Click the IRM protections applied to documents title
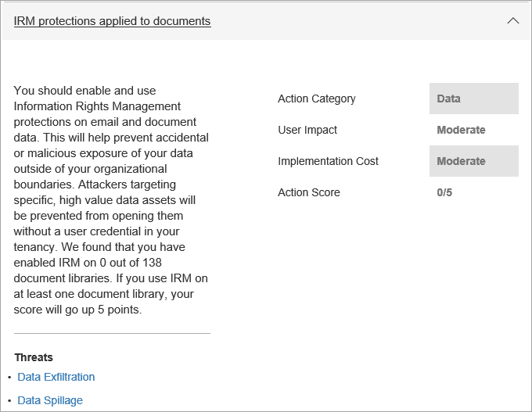The height and width of the screenshot is (412, 532). (x=112, y=21)
